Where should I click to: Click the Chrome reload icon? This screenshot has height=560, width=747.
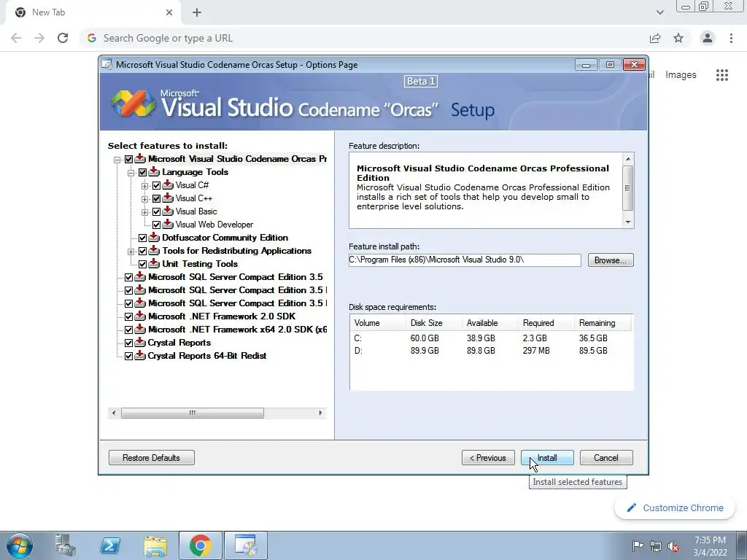tap(63, 38)
